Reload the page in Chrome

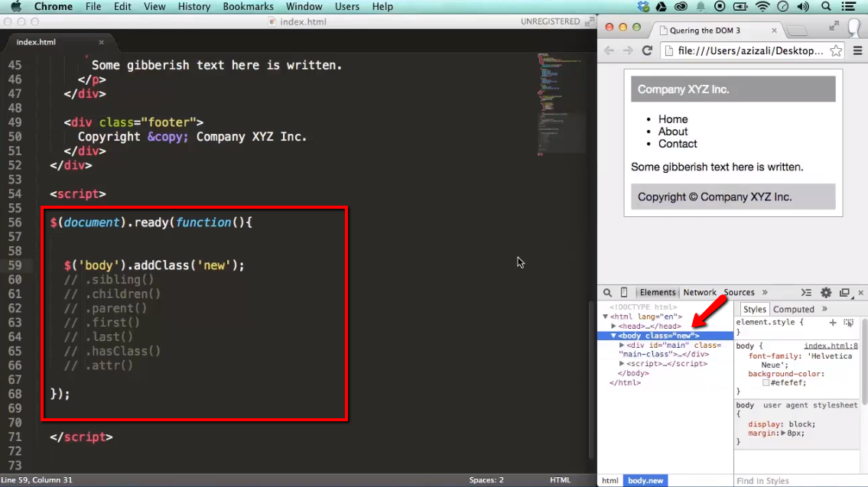pos(647,51)
